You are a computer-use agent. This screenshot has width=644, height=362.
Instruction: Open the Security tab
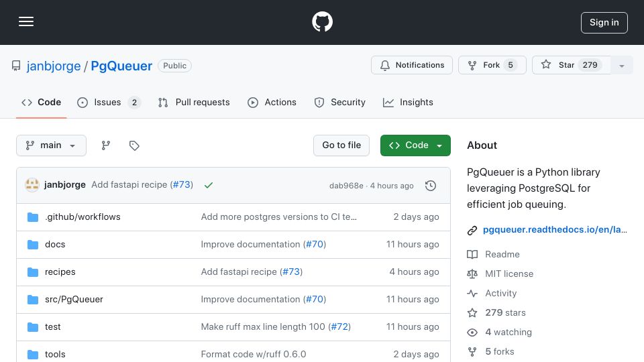pos(339,102)
